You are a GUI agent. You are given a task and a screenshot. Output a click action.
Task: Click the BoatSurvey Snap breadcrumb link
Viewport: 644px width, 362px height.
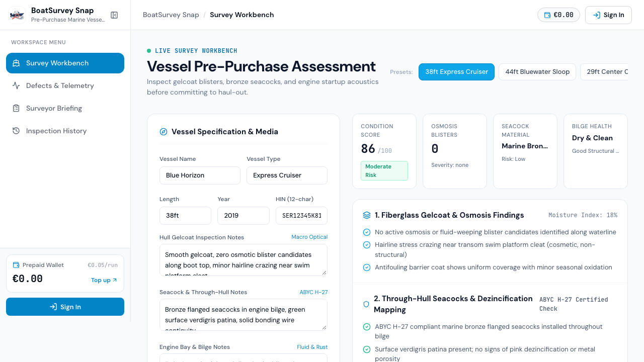[171, 15]
